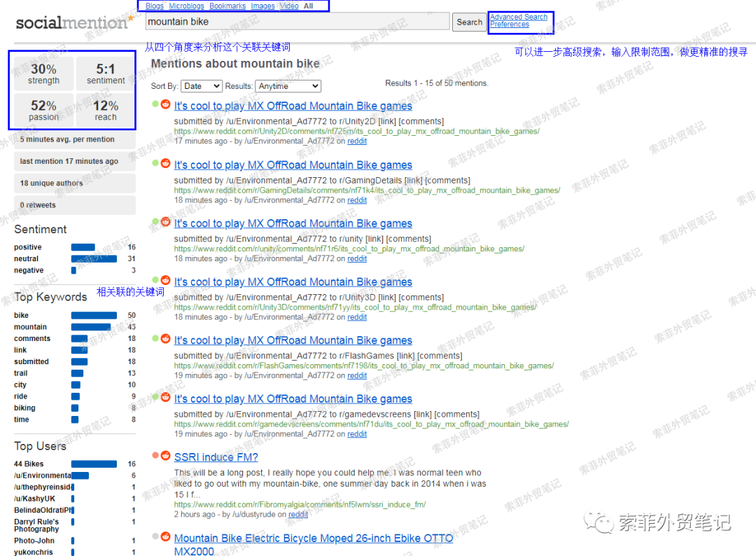
Task: Open the Sort By Date dropdown
Action: 202,86
